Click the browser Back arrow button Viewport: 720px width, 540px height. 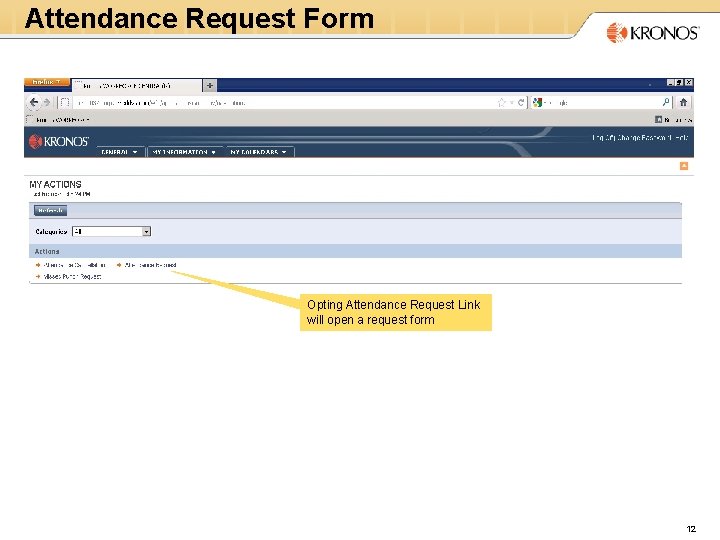(x=34, y=102)
